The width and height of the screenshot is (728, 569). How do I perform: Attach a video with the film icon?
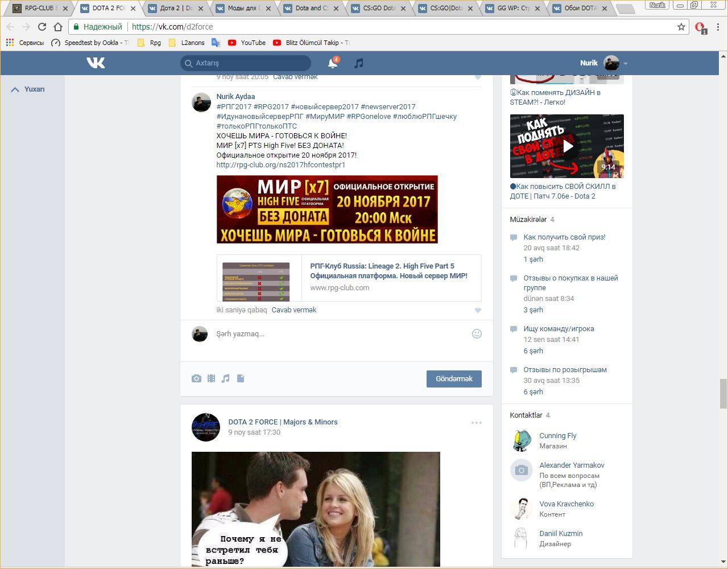pyautogui.click(x=211, y=378)
